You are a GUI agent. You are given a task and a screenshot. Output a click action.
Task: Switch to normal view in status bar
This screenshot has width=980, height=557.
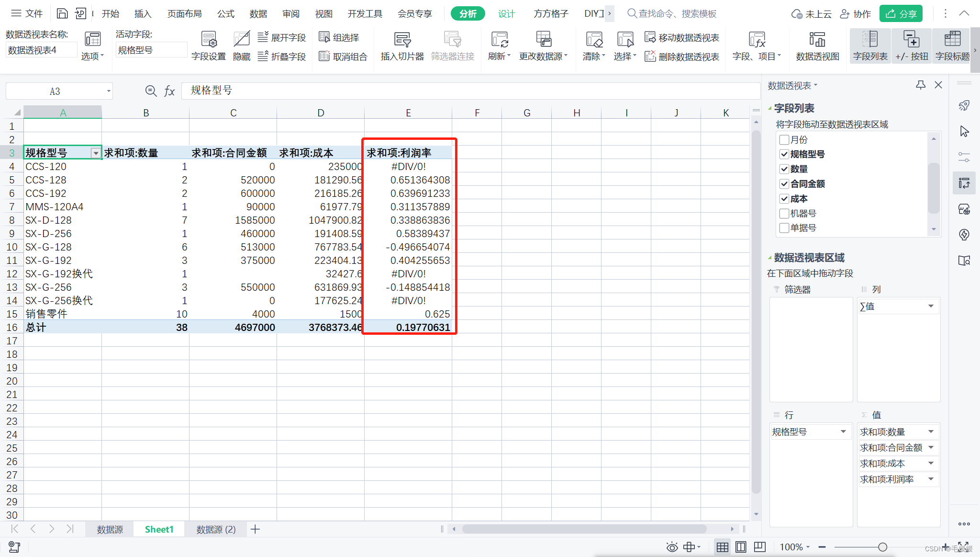tap(723, 547)
